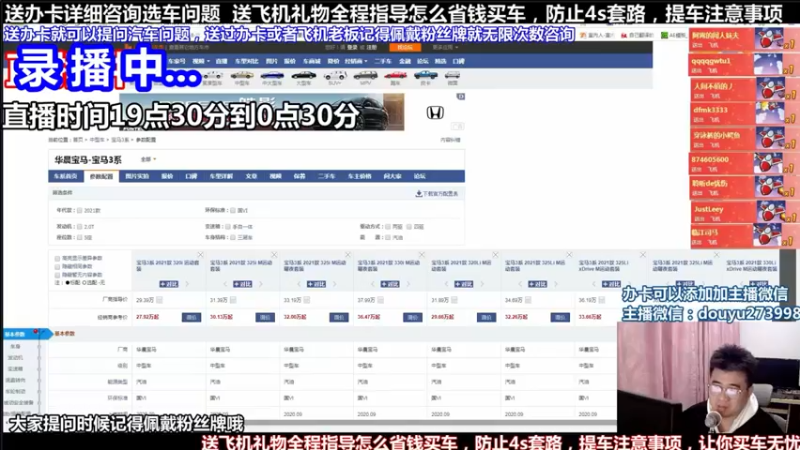Image resolution: width=800 pixels, height=450 pixels.
Task: Click the Honda logo in banner ad
Action: (x=435, y=113)
